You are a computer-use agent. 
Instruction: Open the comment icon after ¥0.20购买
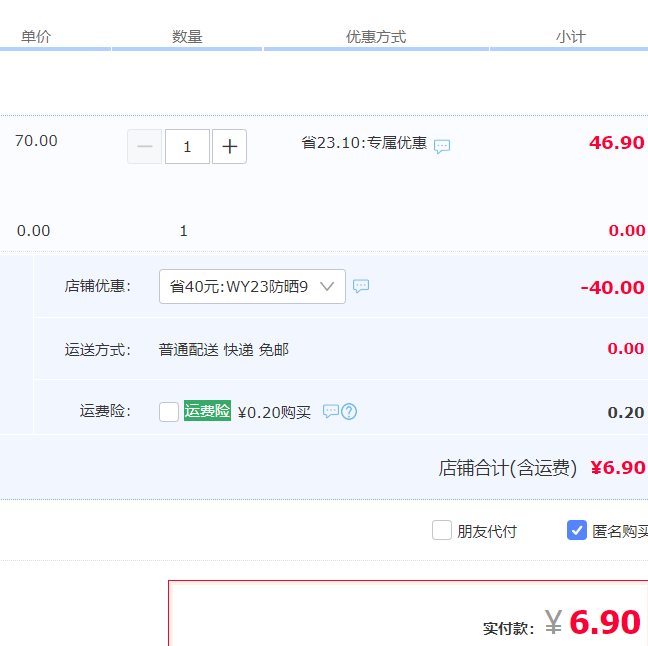331,411
